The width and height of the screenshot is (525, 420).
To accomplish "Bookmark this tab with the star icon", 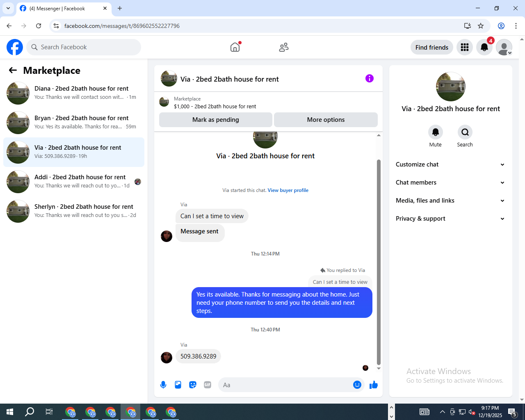I will pyautogui.click(x=481, y=26).
